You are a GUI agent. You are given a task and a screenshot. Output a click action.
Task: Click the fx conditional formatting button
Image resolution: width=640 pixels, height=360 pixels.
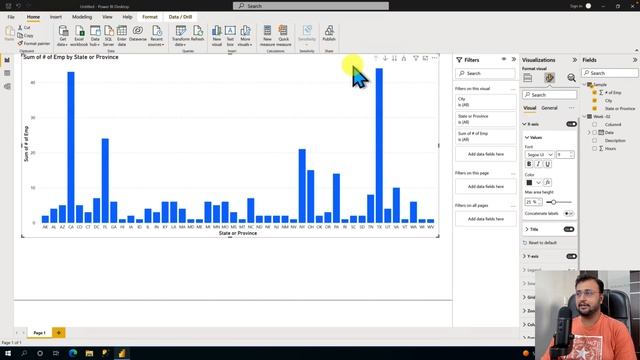pos(548,182)
